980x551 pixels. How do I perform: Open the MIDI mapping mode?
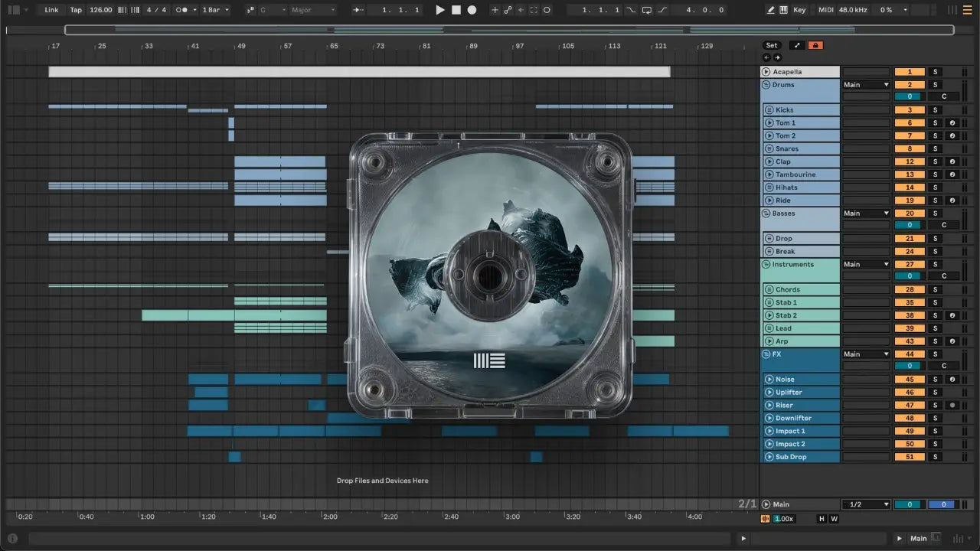825,10
